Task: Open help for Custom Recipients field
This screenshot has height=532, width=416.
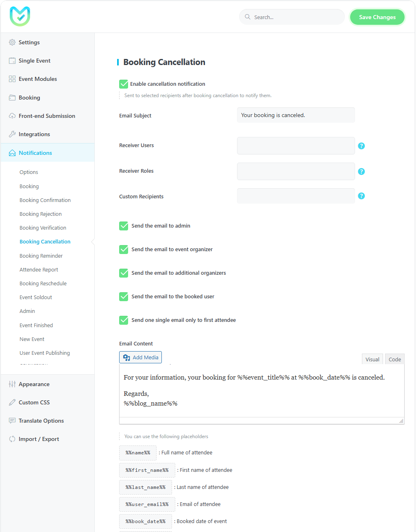Action: click(x=361, y=196)
